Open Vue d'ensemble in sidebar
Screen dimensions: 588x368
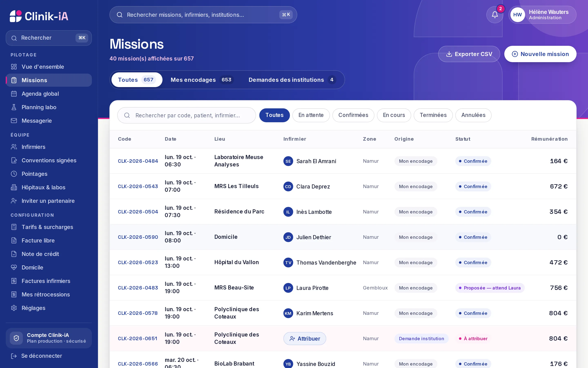49,67
